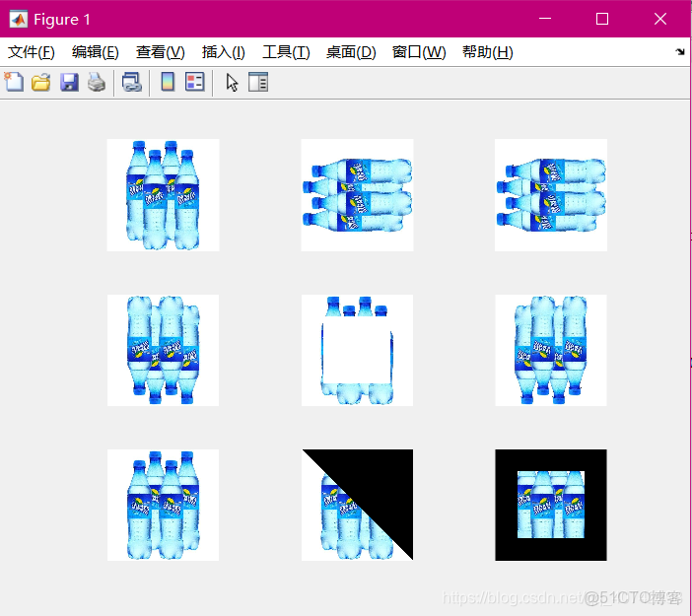This screenshot has height=616, width=692.
Task: Open the 查看(V) menu
Action: click(161, 52)
